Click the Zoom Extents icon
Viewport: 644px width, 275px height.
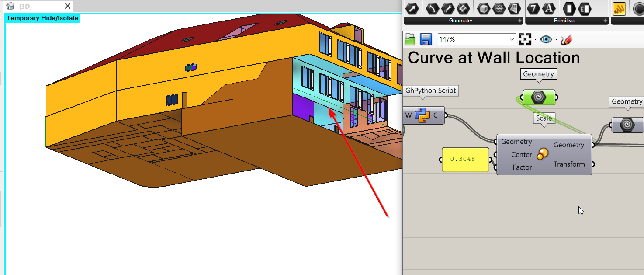click(524, 39)
